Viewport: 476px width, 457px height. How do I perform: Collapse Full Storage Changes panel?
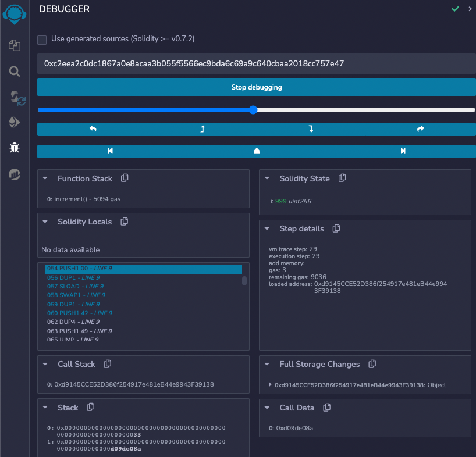[267, 364]
